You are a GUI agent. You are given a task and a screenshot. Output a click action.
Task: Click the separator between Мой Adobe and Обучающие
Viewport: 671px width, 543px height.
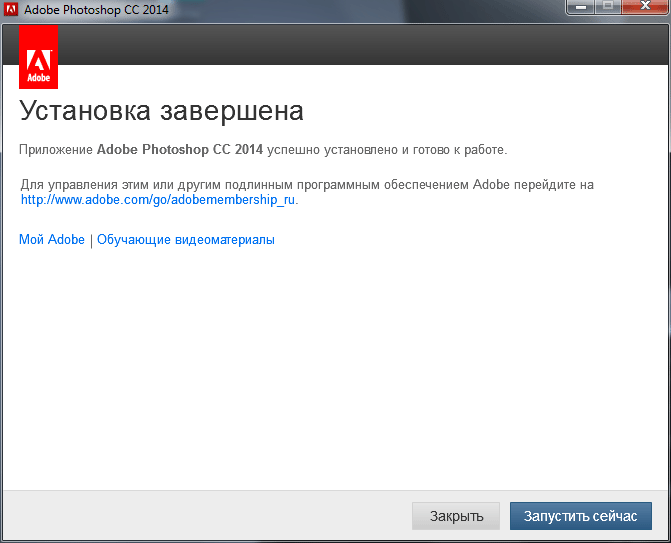pyautogui.click(x=91, y=240)
